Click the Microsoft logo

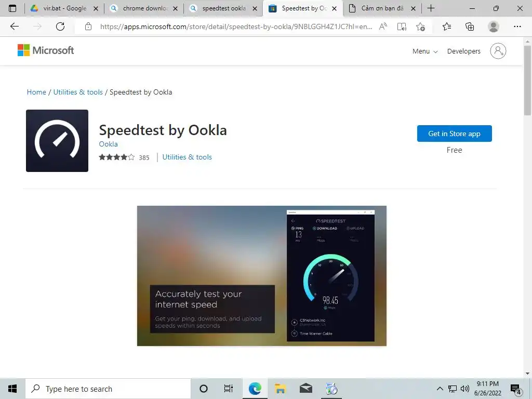tap(46, 50)
